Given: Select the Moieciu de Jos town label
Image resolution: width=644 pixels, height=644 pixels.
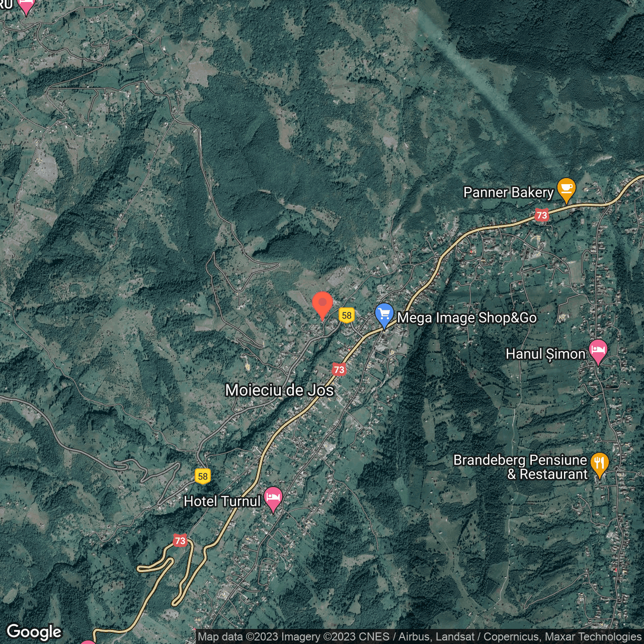Looking at the screenshot, I should [279, 390].
